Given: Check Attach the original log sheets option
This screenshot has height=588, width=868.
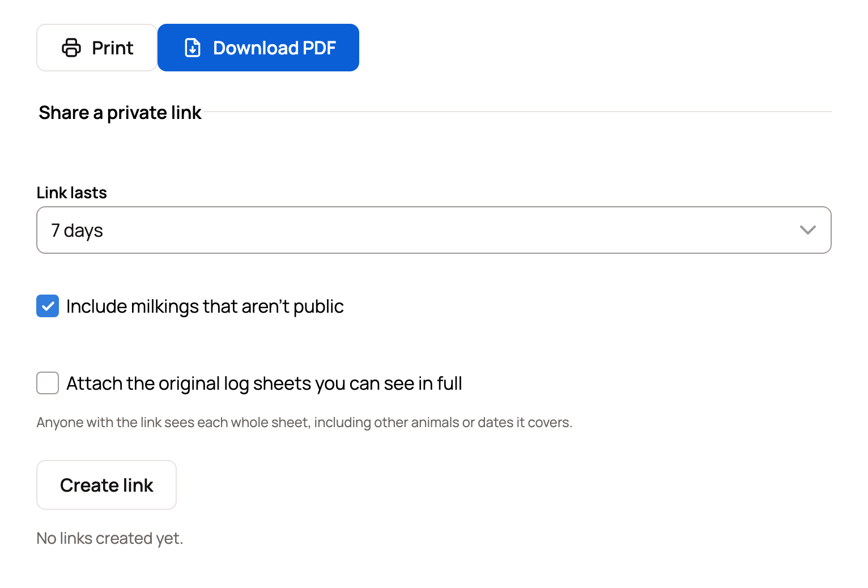Looking at the screenshot, I should pos(48,383).
